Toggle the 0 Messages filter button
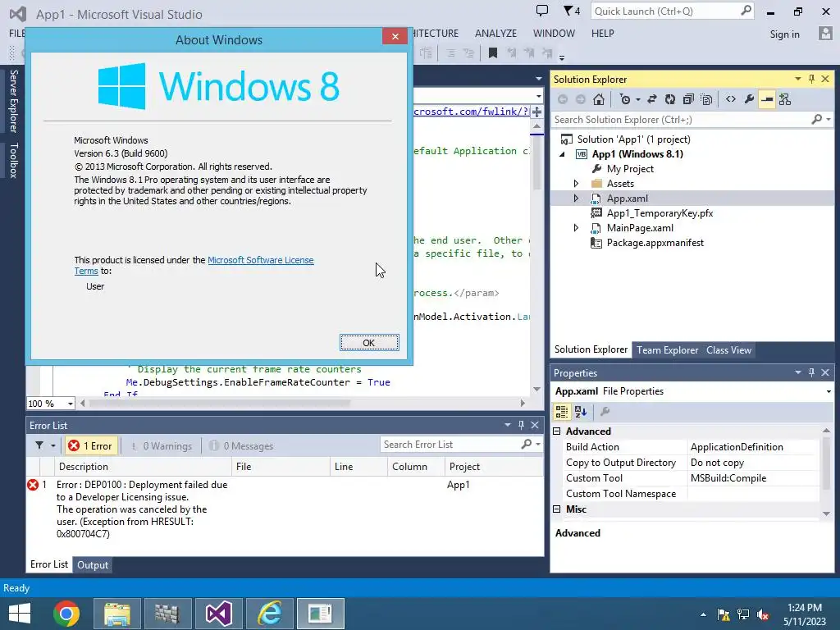The image size is (840, 630). pos(242,445)
